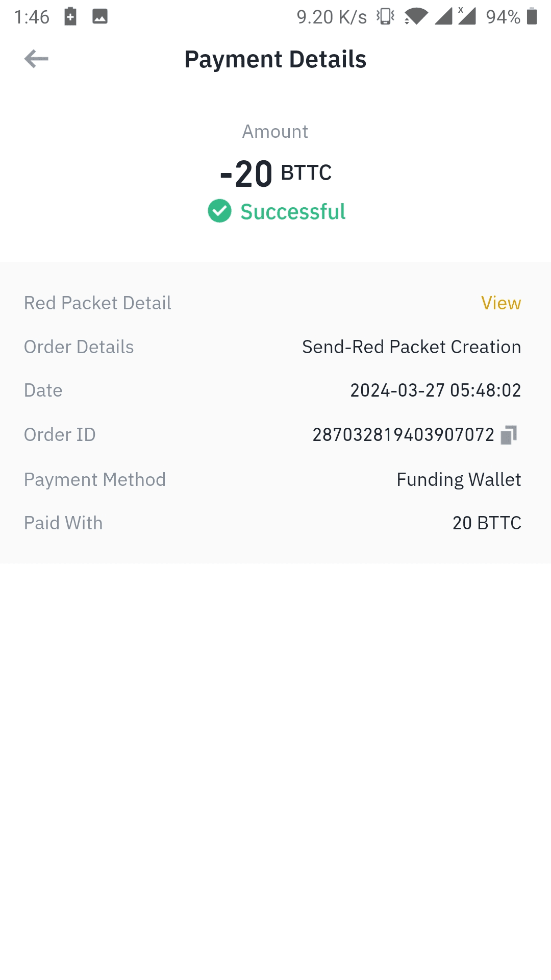Tap the -20 BTTC amount
This screenshot has width=551, height=980.
(275, 174)
